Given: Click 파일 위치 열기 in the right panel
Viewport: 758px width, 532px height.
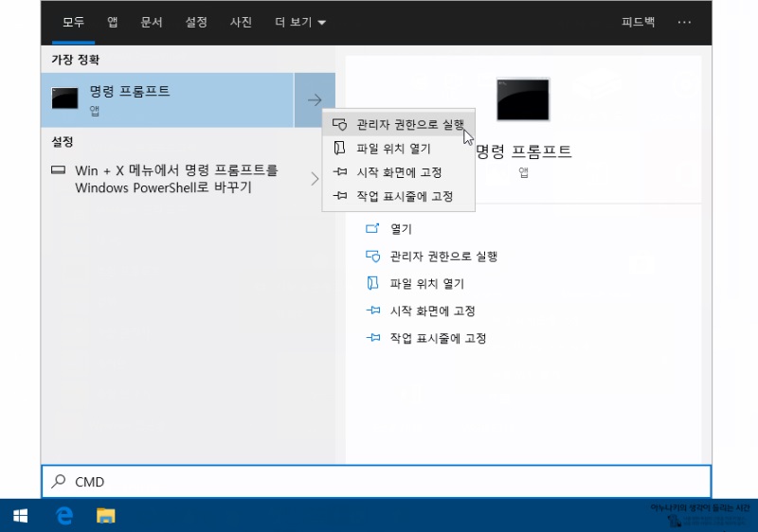Looking at the screenshot, I should coord(427,283).
